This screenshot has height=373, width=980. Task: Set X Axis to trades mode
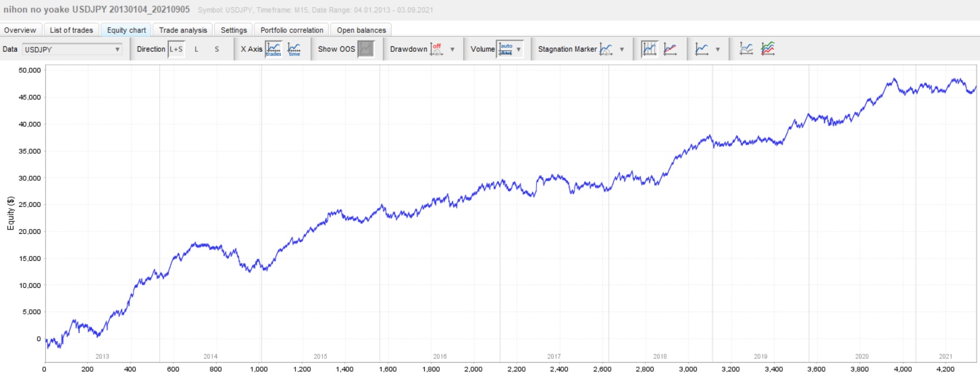point(273,49)
